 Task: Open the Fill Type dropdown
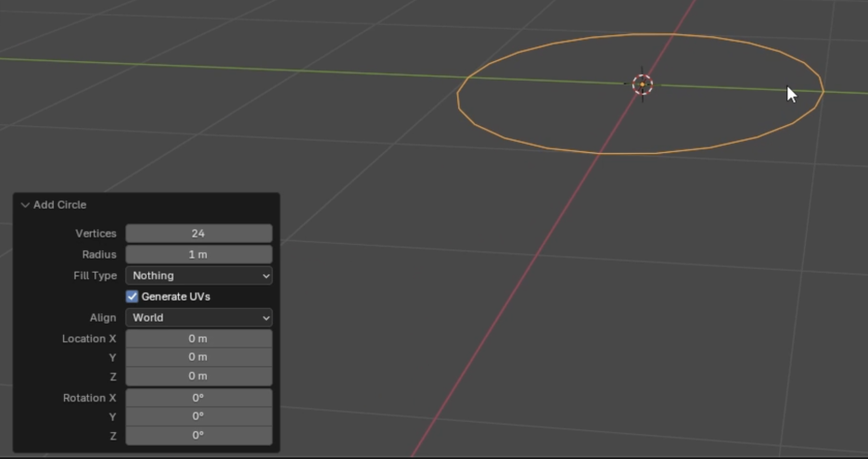[x=198, y=275]
